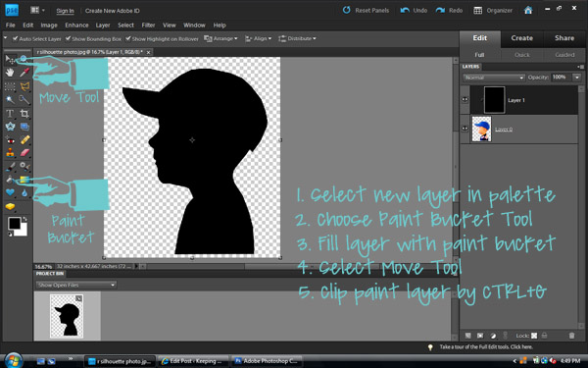
Task: Hide Layer 1 using its eye icon
Action: pyautogui.click(x=465, y=100)
